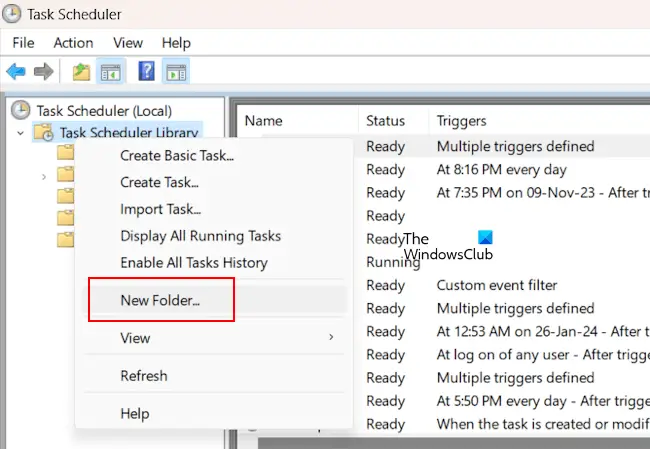Select Enable All Tasks History option

[x=194, y=263]
